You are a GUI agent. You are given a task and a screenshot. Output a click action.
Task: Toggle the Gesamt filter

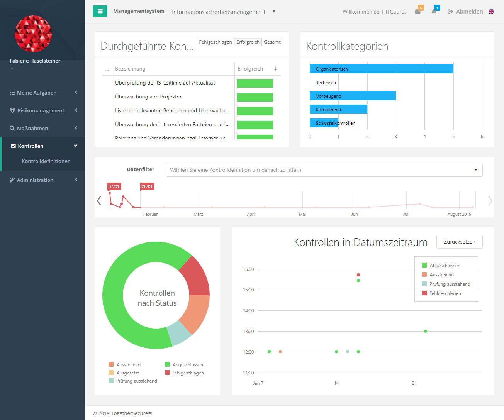(x=272, y=42)
